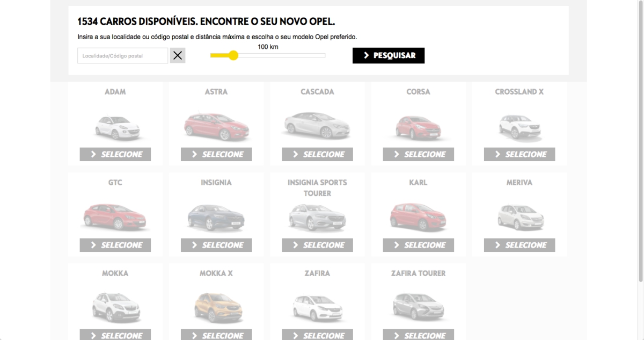Click the silver Zafira Tourer image
Image resolution: width=644 pixels, height=340 pixels.
click(418, 306)
